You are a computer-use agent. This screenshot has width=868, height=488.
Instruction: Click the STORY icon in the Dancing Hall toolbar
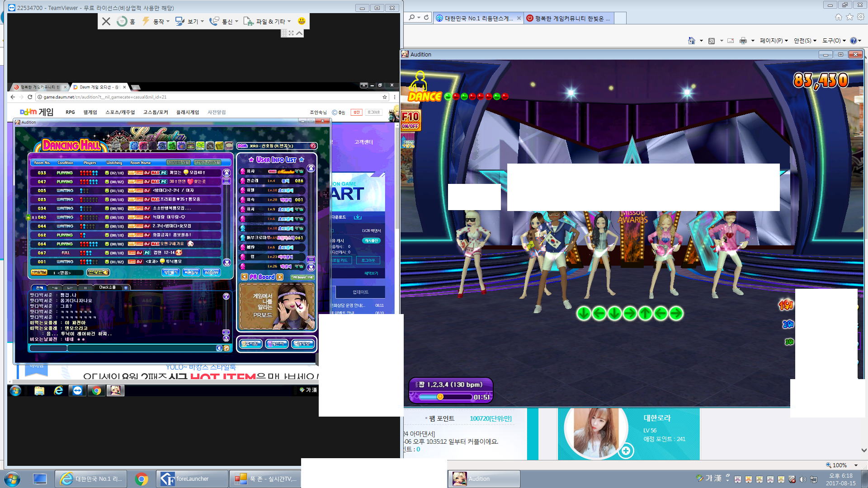(229, 145)
